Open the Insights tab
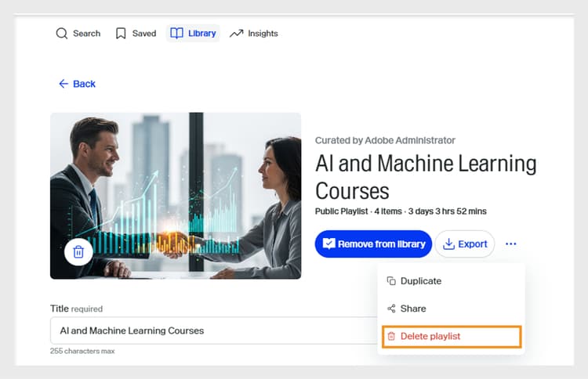 (254, 34)
